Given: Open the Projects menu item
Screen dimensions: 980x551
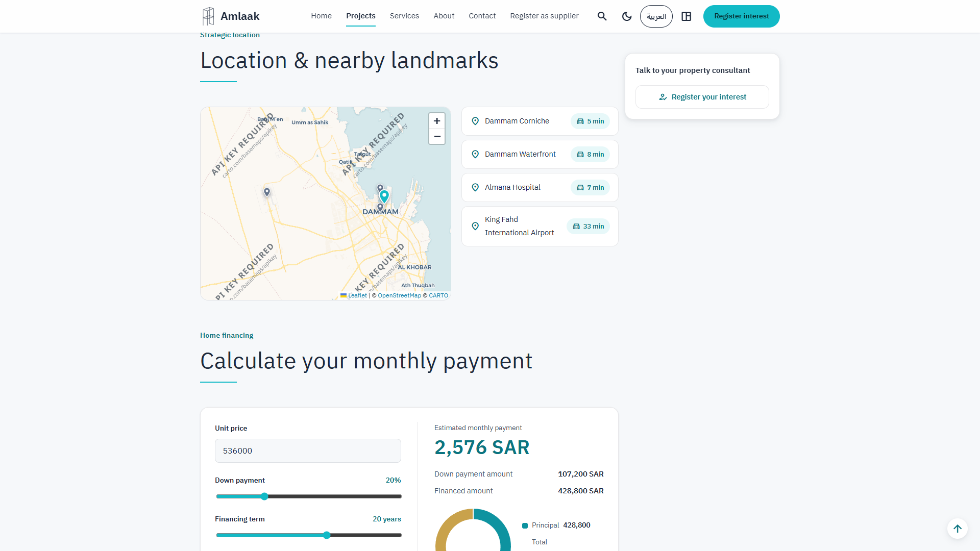Looking at the screenshot, I should click(361, 16).
